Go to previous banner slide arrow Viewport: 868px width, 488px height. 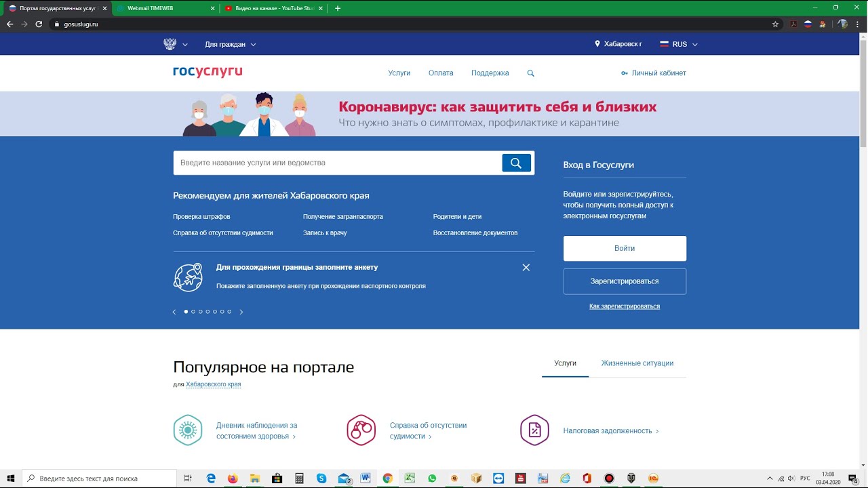coord(174,312)
